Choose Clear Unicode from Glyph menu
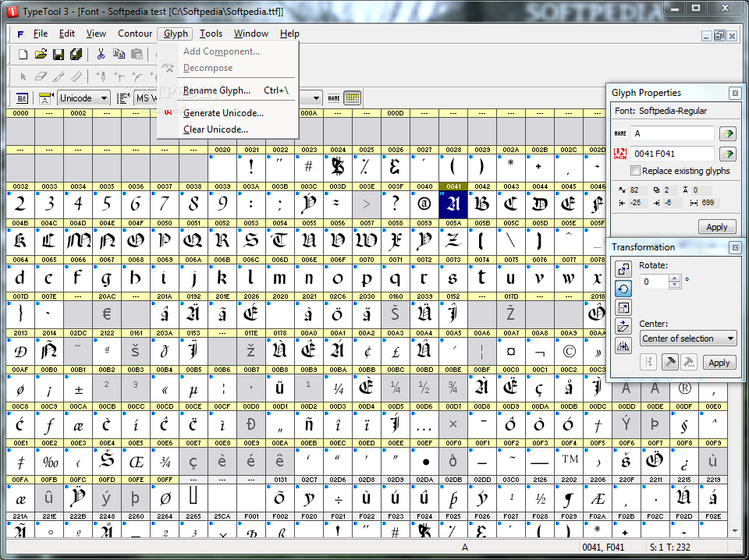749x560 pixels. click(228, 129)
